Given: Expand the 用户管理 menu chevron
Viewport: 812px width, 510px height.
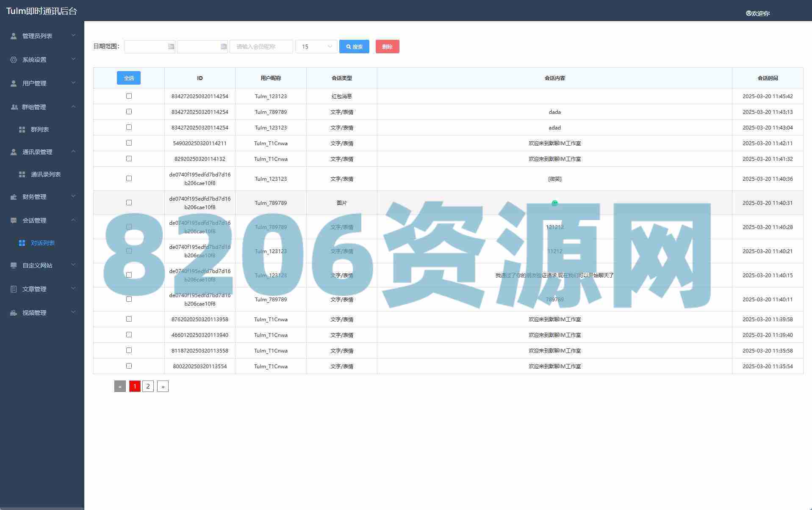Looking at the screenshot, I should tap(73, 83).
